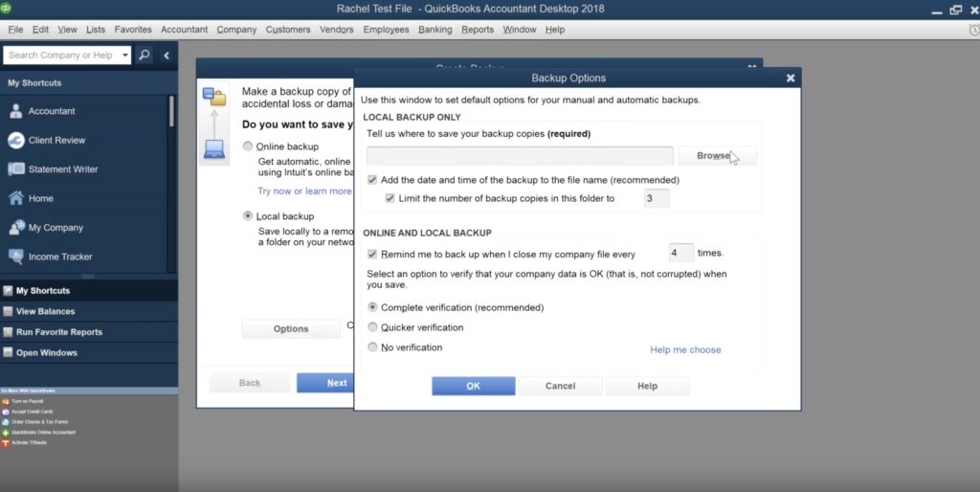Open the Banking menu
Image resolution: width=980 pixels, height=492 pixels.
[x=435, y=30]
